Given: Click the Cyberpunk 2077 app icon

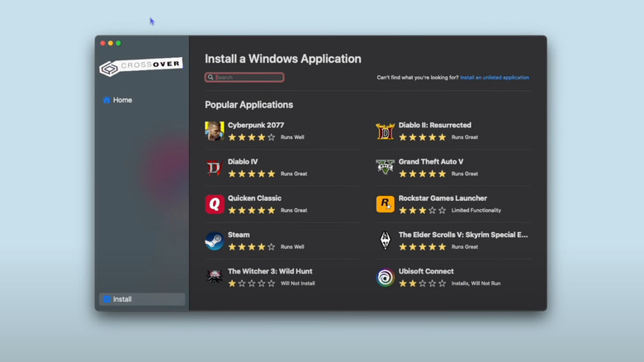Looking at the screenshot, I should tap(215, 131).
